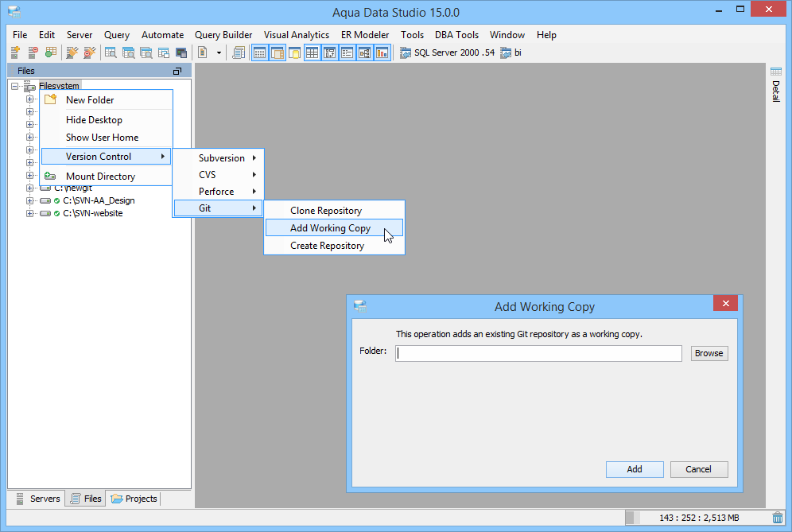This screenshot has height=532, width=792.
Task: Click the Filesystem root node icon
Action: 29,86
